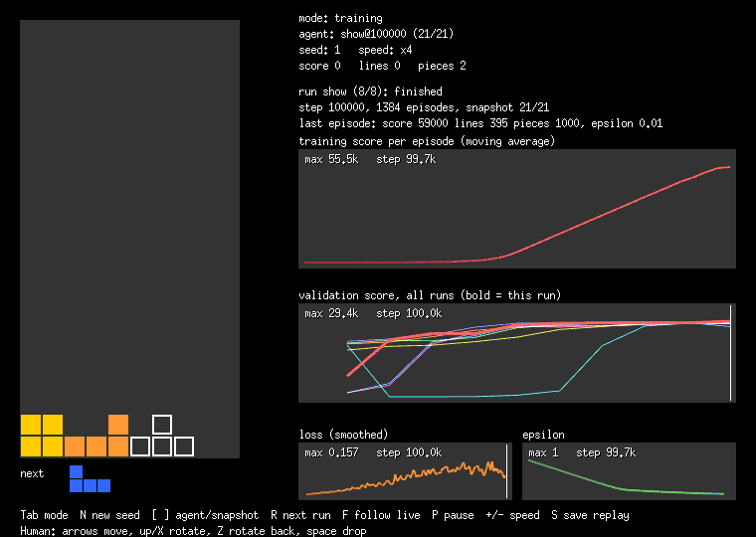756x537 pixels.
Task: Click the 'seed: 1' value
Action: (x=319, y=50)
